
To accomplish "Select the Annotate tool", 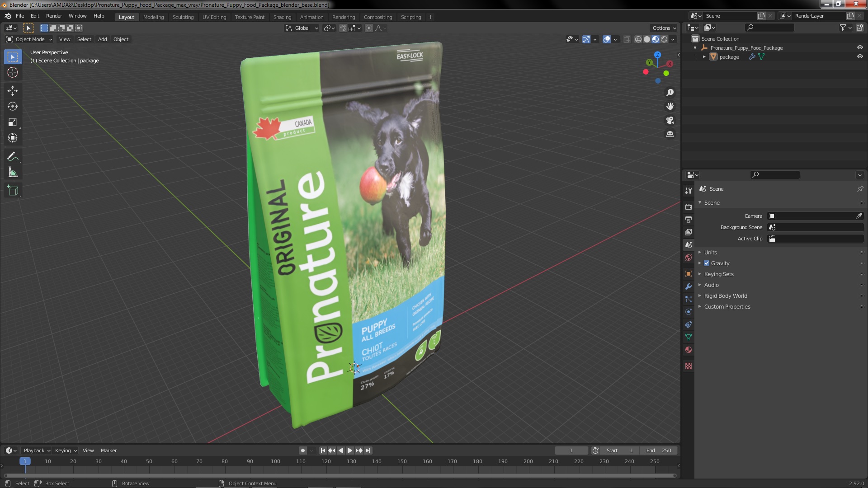I will (x=13, y=157).
